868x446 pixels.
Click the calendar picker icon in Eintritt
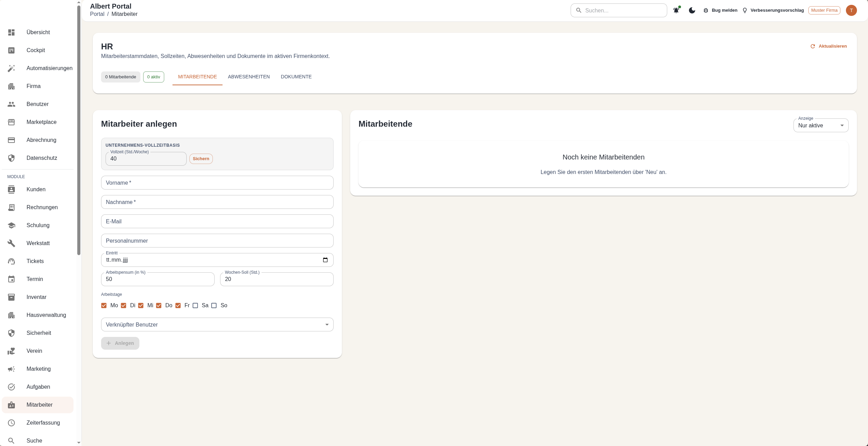(325, 260)
